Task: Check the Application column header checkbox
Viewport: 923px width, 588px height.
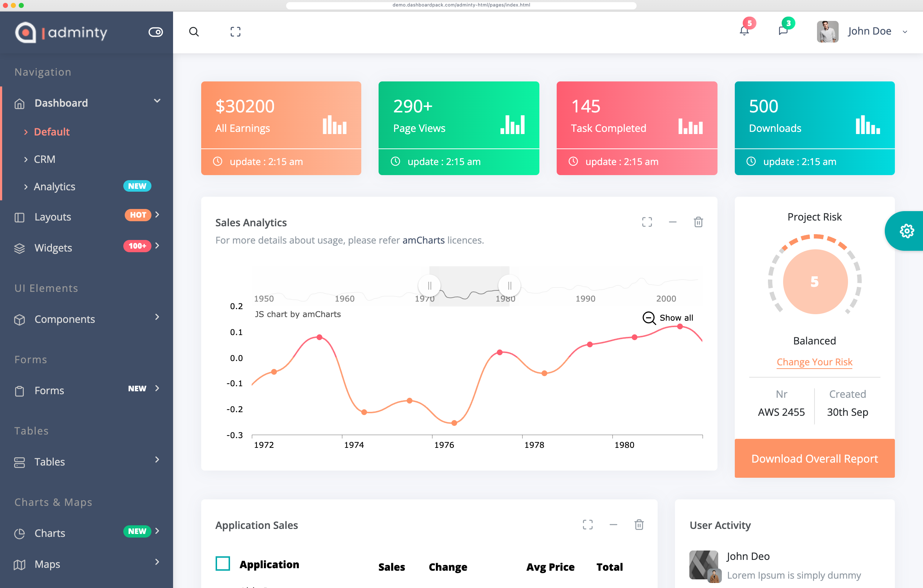Action: click(223, 564)
